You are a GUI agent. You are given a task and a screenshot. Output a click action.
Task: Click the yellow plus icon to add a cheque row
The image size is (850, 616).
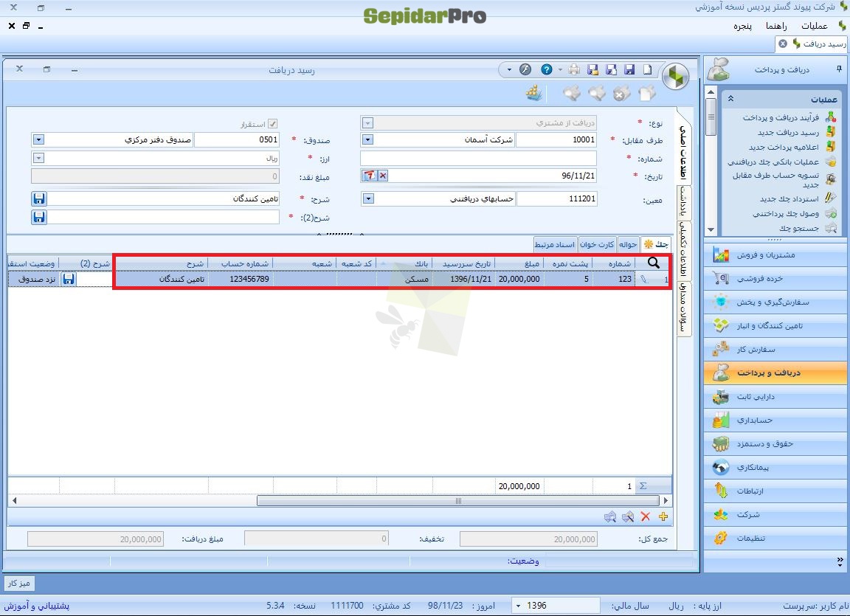(663, 517)
